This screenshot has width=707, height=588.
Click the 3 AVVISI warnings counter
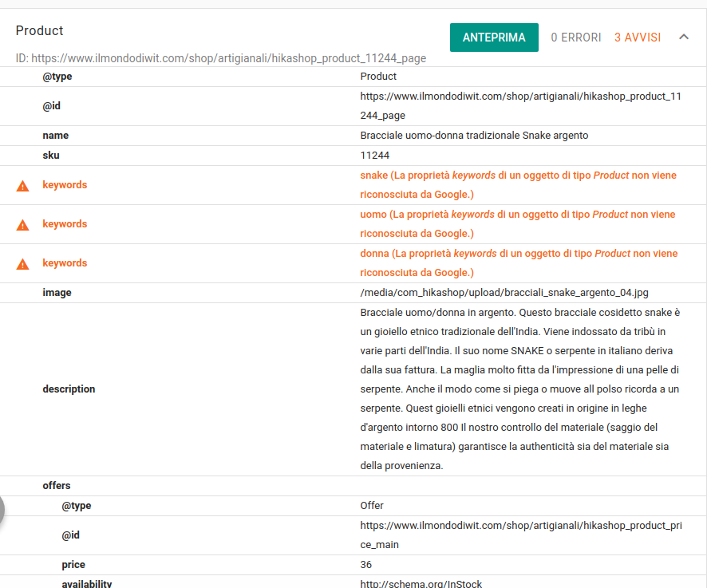tap(638, 37)
